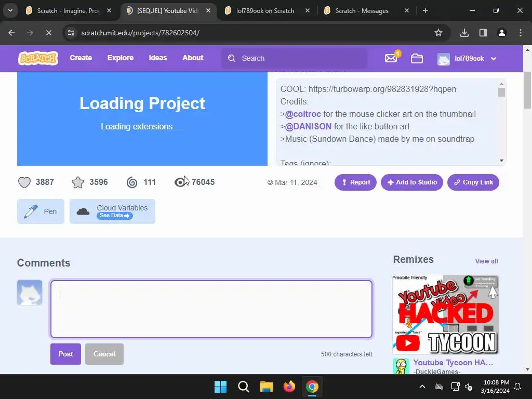Open Firefox from the taskbar
The image size is (532, 399).
289,387
